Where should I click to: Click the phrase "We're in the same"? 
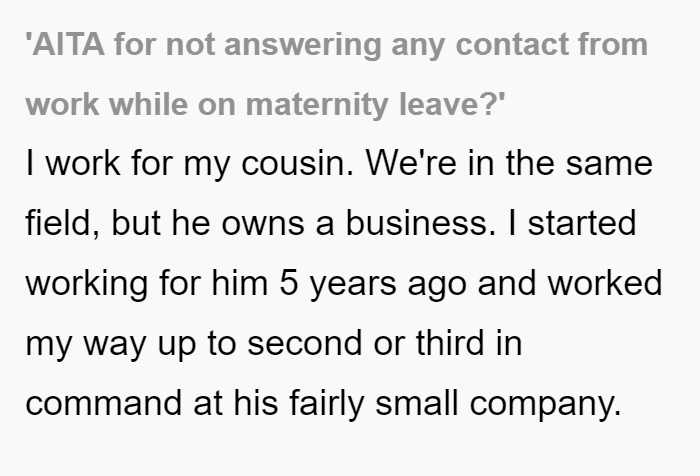pyautogui.click(x=509, y=163)
